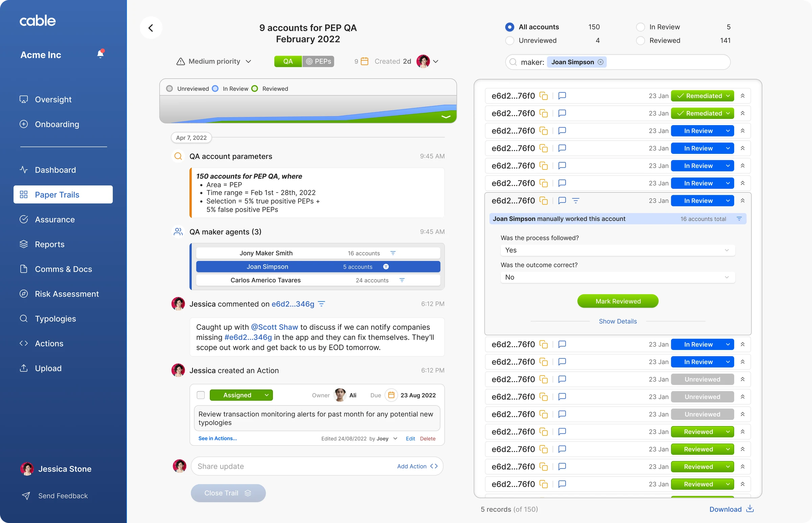Image resolution: width=812 pixels, height=523 pixels.
Task: Remove the Joan Simpson maker filter chip
Action: 601,62
